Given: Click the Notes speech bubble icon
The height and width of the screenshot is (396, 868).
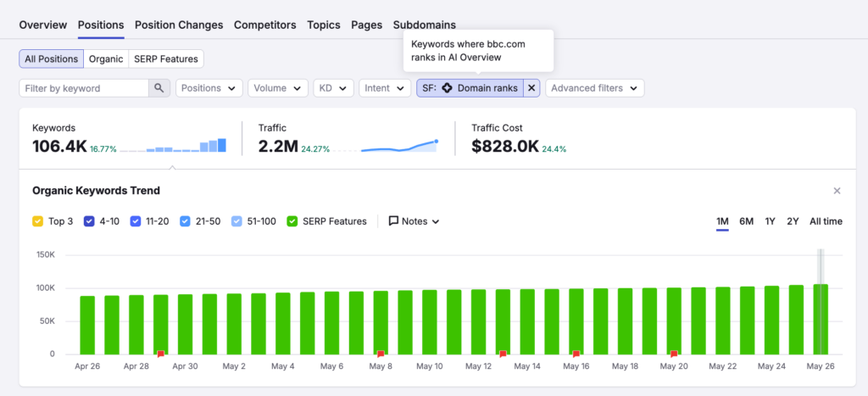Looking at the screenshot, I should point(393,221).
